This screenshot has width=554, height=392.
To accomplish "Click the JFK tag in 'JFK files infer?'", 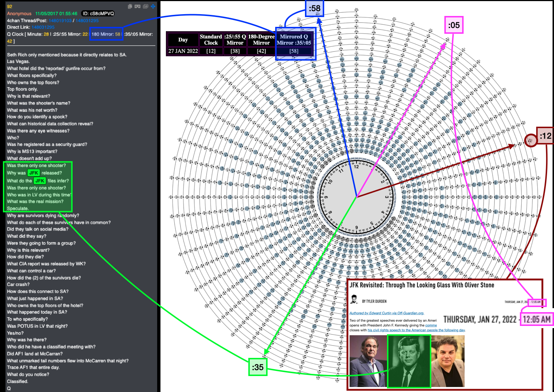I will point(40,181).
